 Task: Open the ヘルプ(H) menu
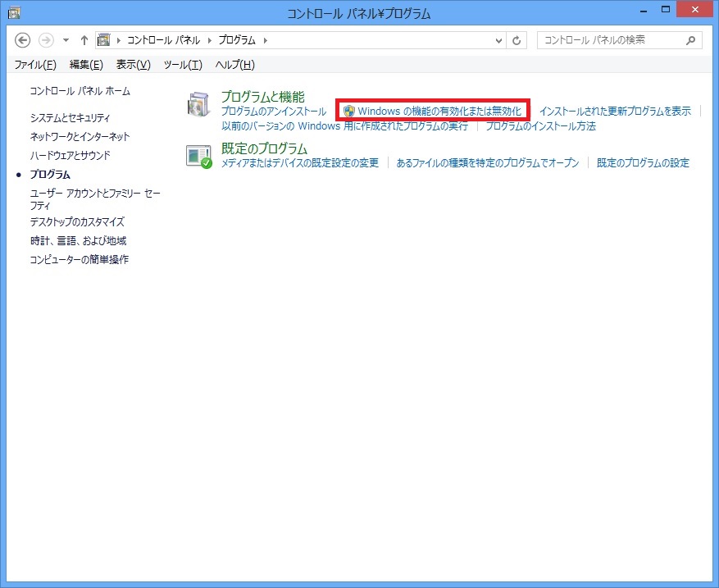(234, 65)
